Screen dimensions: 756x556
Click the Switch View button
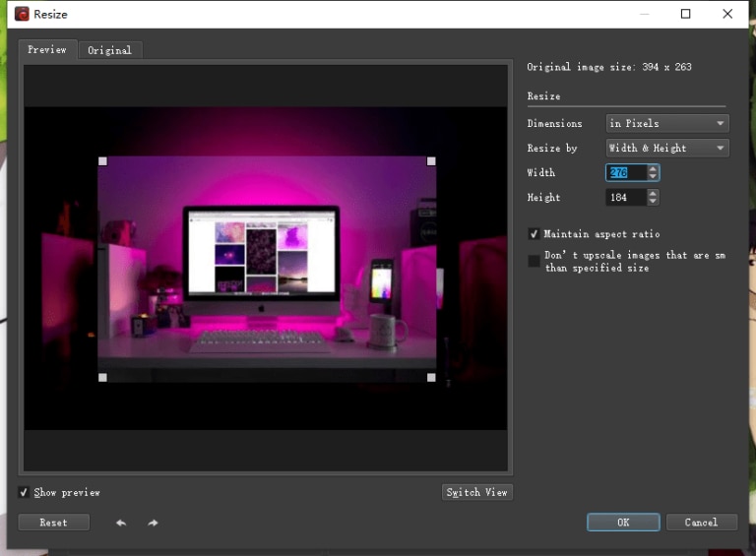[x=476, y=492]
